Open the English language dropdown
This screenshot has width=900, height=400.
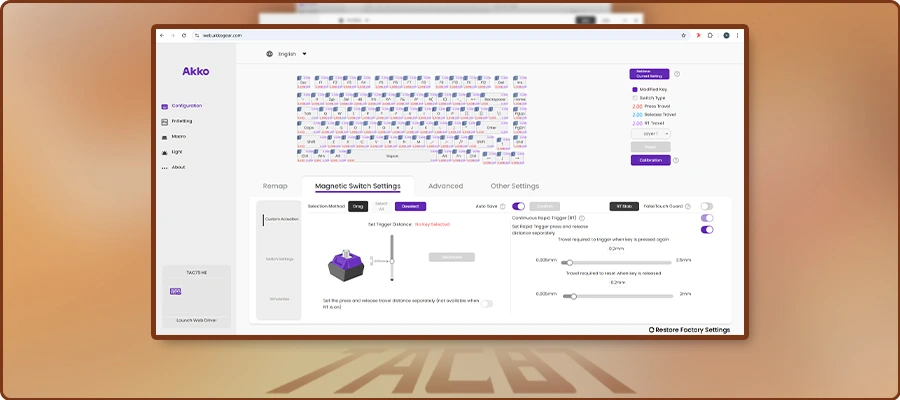click(292, 54)
